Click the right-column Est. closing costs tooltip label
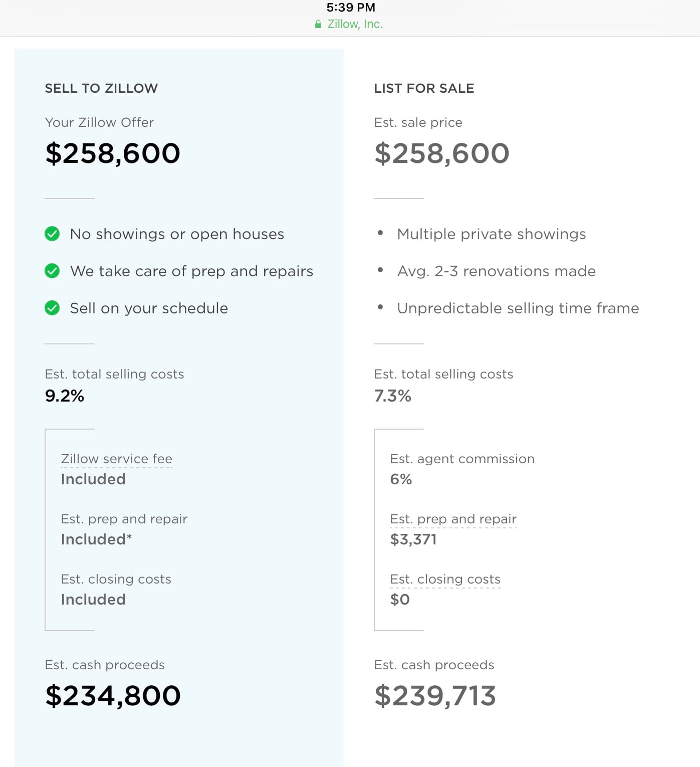Image resolution: width=700 pixels, height=767 pixels. tap(445, 579)
